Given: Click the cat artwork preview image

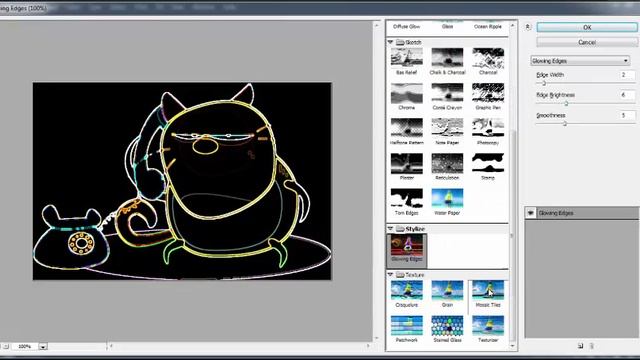Looking at the screenshot, I should click(x=182, y=181).
